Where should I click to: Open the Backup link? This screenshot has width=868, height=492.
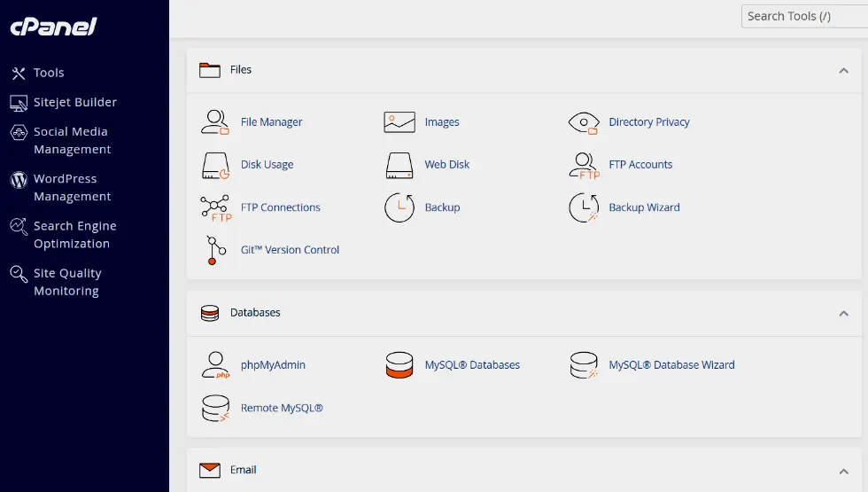pos(442,207)
